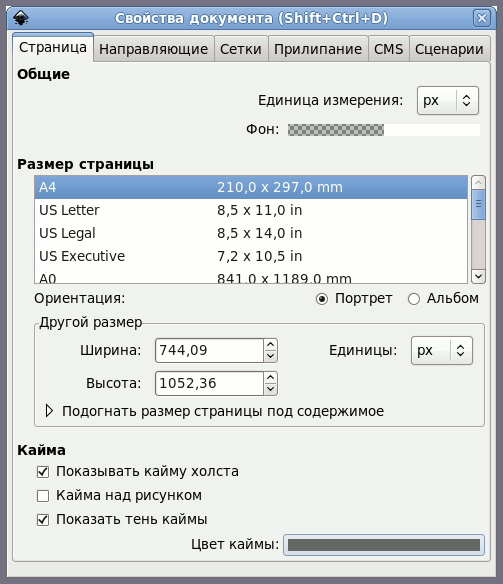503x584 pixels.
Task: Select Альбом orientation
Action: click(443, 299)
